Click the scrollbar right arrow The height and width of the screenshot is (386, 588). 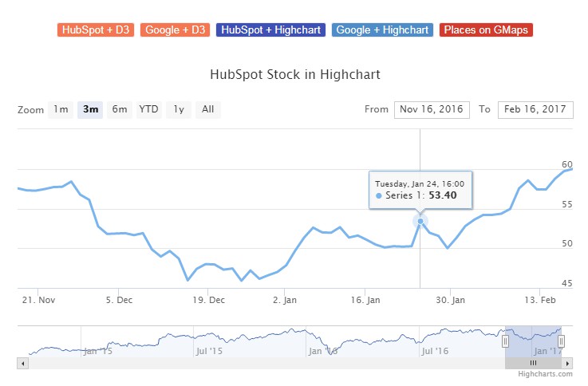[x=568, y=362]
